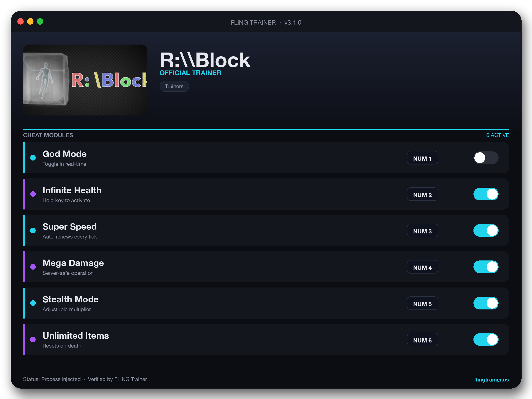Screen dimensions: 532x399
Task: Click 'Resets on death' description
Action: (62, 346)
